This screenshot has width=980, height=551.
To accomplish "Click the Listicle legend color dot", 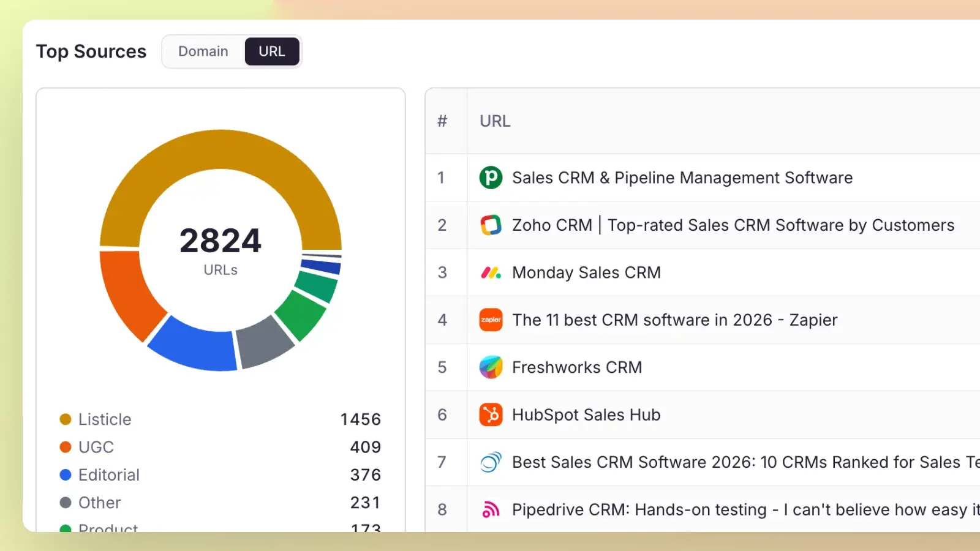I will click(66, 419).
